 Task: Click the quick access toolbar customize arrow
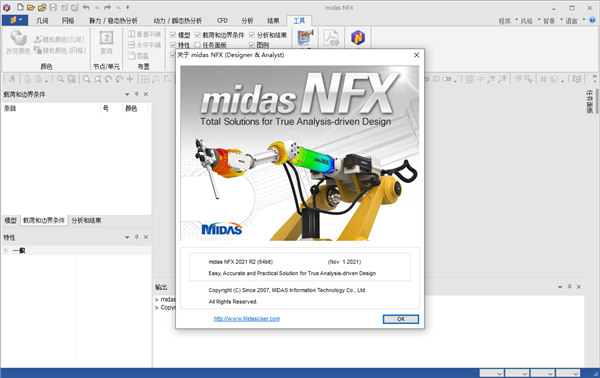(127, 7)
